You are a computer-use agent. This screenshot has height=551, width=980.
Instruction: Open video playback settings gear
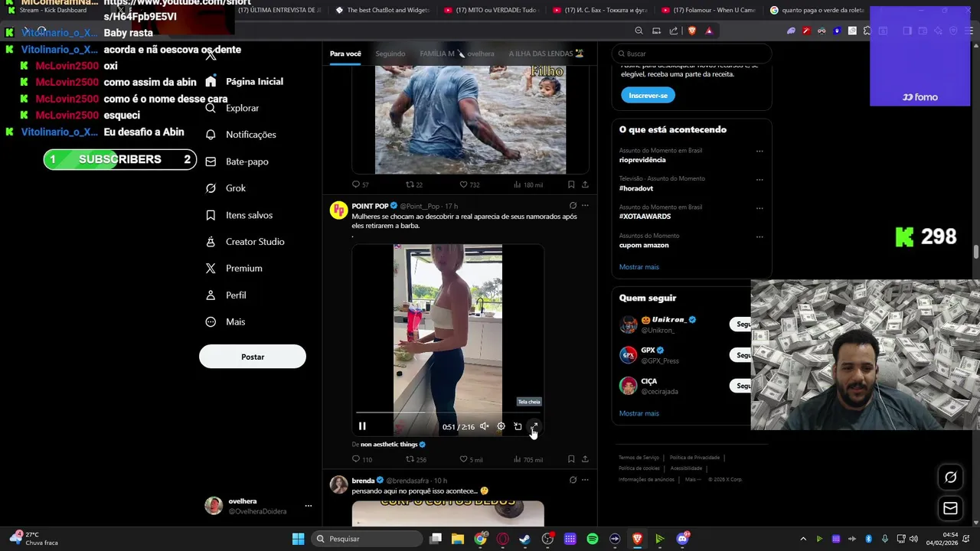[501, 426]
